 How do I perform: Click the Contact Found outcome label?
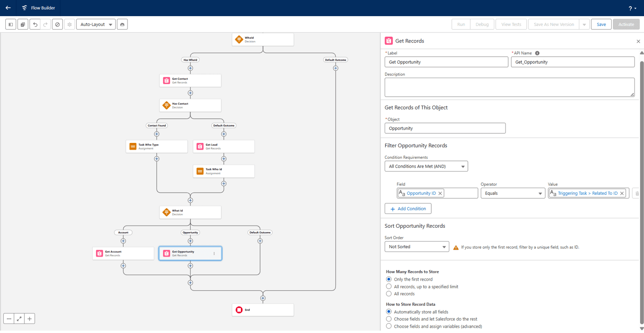point(157,126)
